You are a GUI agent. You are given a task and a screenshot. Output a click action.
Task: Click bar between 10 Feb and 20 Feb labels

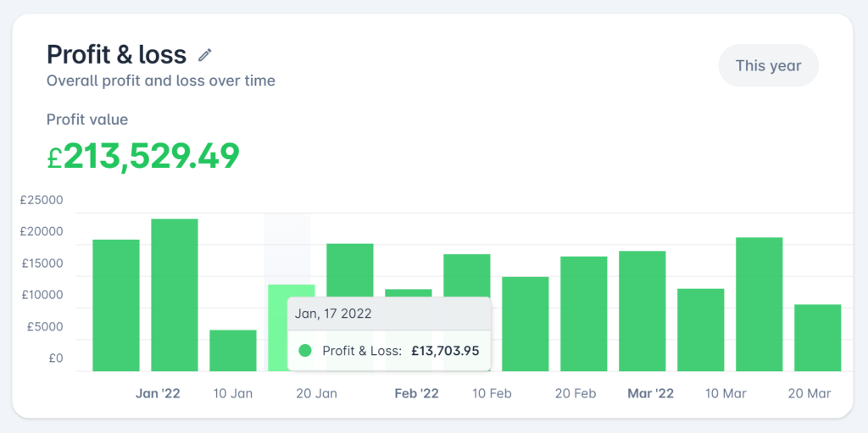coord(526,324)
